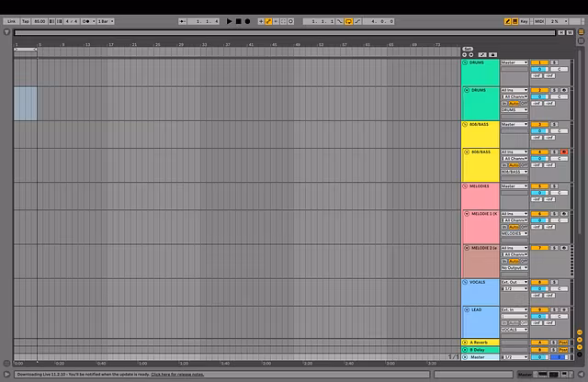Unfold the MELODIES group track

pyautogui.click(x=465, y=185)
